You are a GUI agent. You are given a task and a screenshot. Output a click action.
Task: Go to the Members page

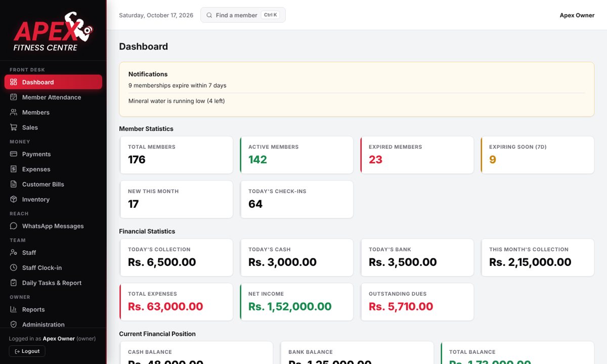coord(53,112)
